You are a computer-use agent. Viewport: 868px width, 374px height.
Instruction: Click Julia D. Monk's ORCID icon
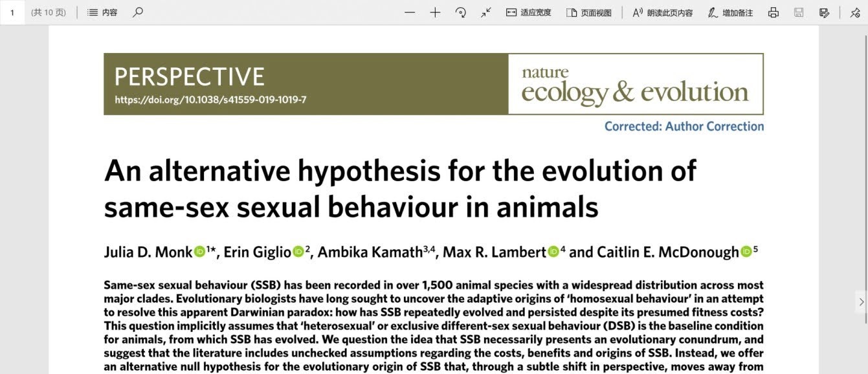tap(199, 252)
